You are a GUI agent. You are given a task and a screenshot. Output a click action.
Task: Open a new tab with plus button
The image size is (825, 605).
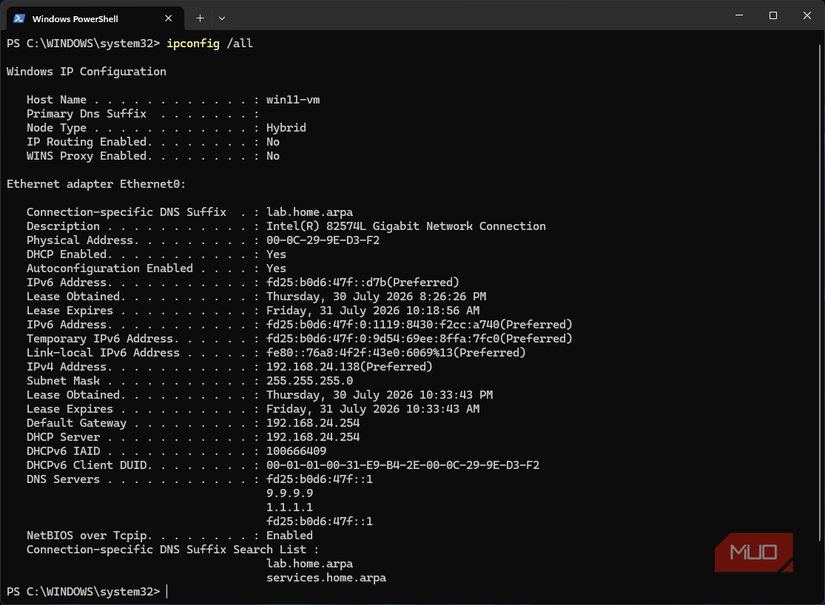click(x=200, y=18)
